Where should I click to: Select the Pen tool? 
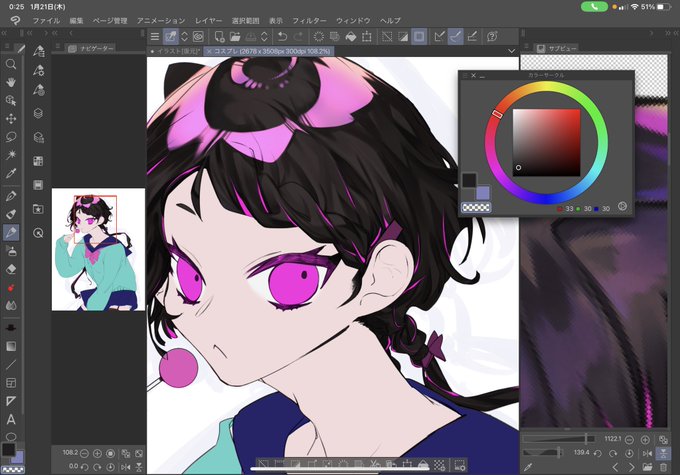click(11, 196)
